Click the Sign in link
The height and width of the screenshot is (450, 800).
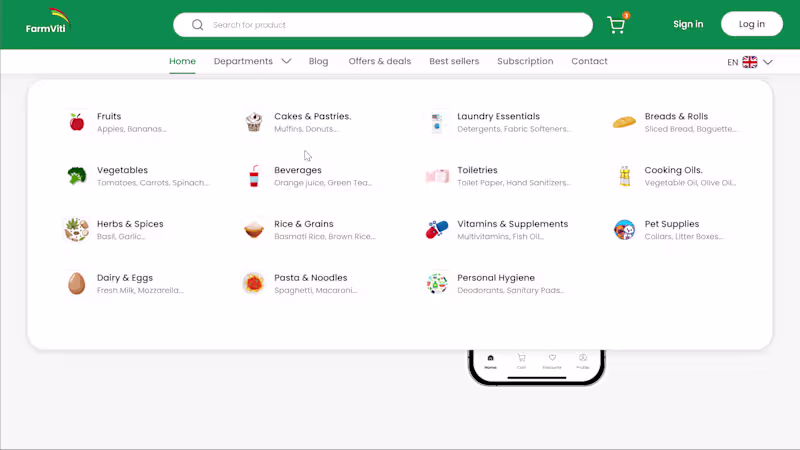688,24
